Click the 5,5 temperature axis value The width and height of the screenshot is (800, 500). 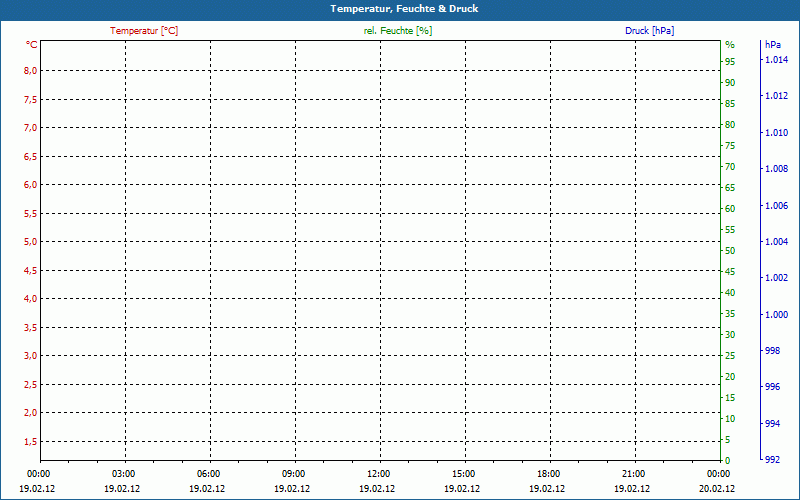pyautogui.click(x=31, y=213)
